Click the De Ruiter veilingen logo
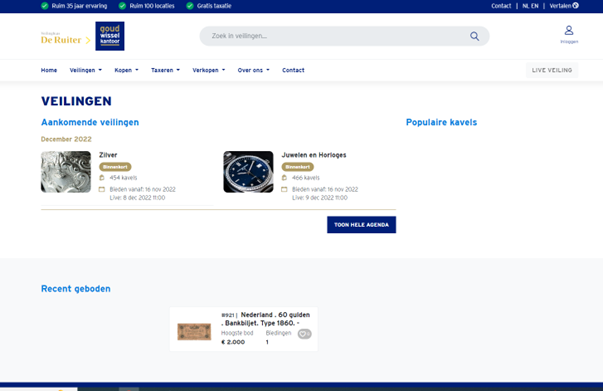 tap(66, 38)
